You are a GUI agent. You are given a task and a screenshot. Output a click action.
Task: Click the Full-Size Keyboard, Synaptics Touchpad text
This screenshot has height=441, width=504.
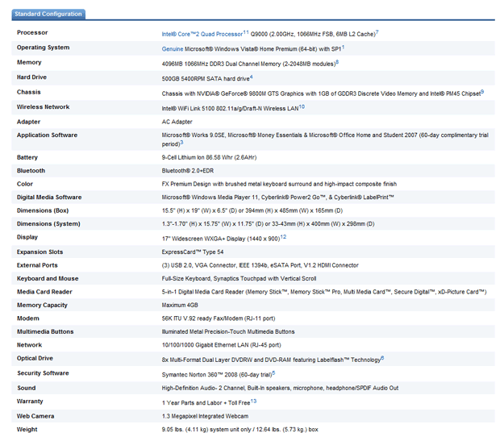click(x=239, y=279)
